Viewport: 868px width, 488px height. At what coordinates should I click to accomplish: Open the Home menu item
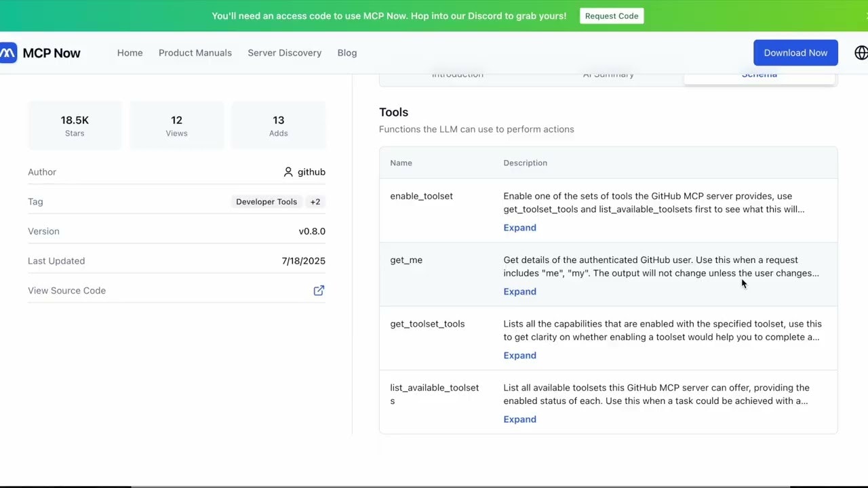point(130,53)
